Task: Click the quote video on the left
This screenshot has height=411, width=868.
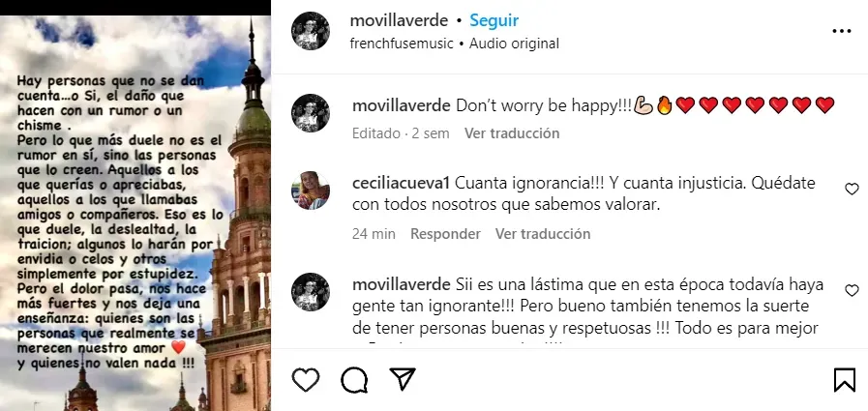Action: click(135, 213)
